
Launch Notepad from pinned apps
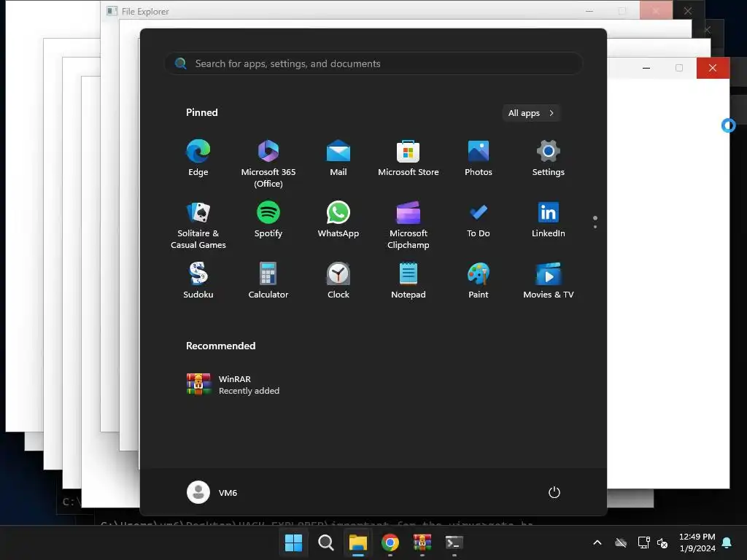coord(409,281)
